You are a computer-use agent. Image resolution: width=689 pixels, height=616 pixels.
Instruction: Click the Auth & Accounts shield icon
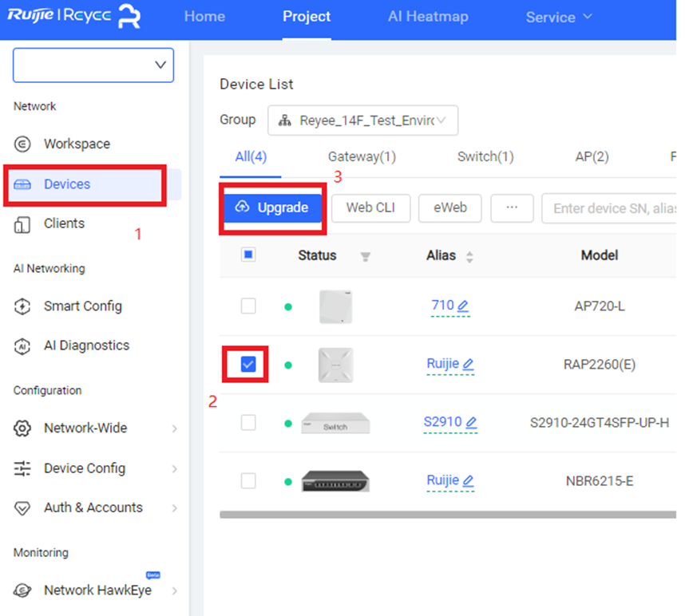22,508
